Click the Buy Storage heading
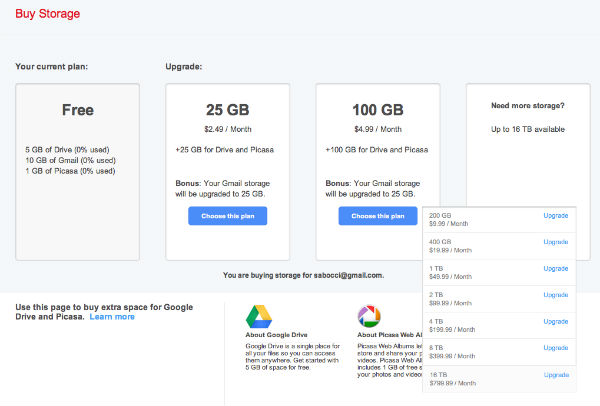Image resolution: width=600 pixels, height=406 pixels. pyautogui.click(x=47, y=14)
